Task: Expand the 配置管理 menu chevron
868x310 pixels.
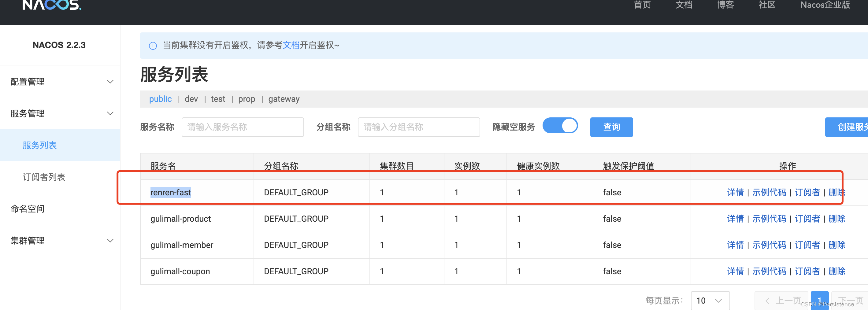Action: (x=110, y=82)
